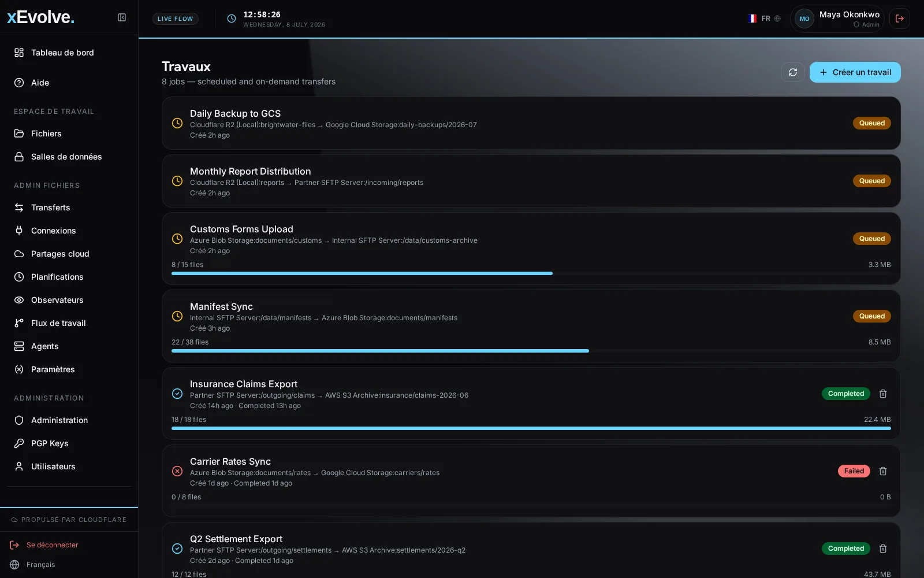The image size is (924, 578).
Task: Click Créer un travail button
Action: (855, 72)
